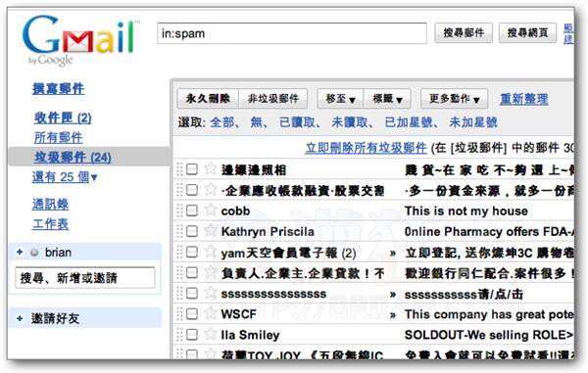
Task: Select 未加星號 messages
Action: click(473, 122)
